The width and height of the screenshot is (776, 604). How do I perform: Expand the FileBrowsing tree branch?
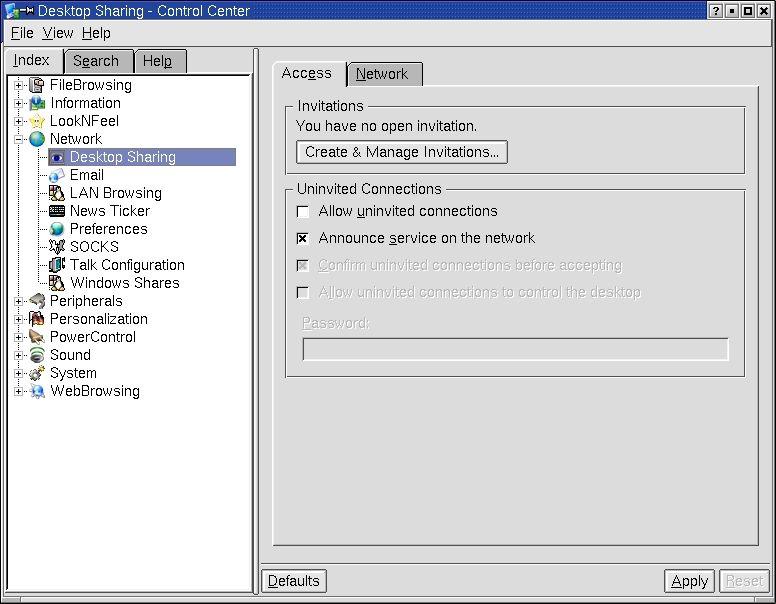pyautogui.click(x=19, y=85)
